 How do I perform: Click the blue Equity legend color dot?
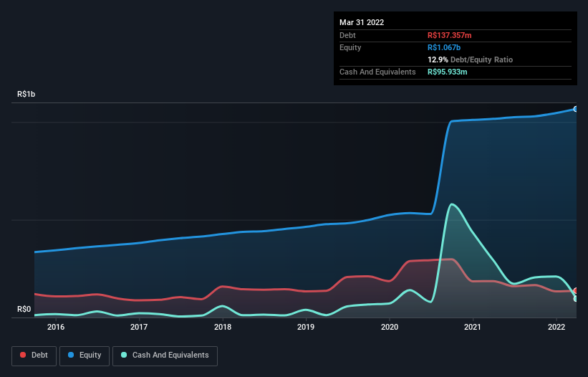coord(71,355)
